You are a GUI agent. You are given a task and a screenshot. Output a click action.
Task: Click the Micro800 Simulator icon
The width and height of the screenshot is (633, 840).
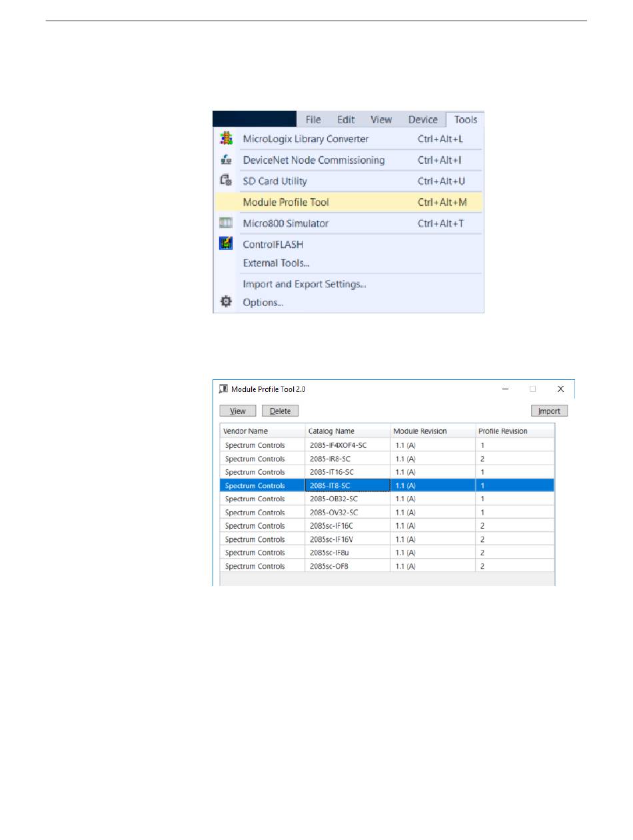[226, 223]
